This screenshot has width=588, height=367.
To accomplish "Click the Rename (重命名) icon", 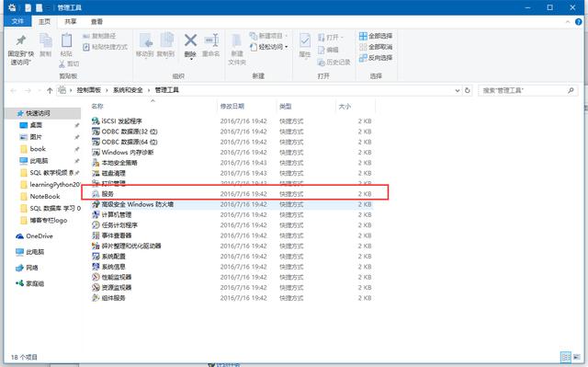I will point(211,40).
